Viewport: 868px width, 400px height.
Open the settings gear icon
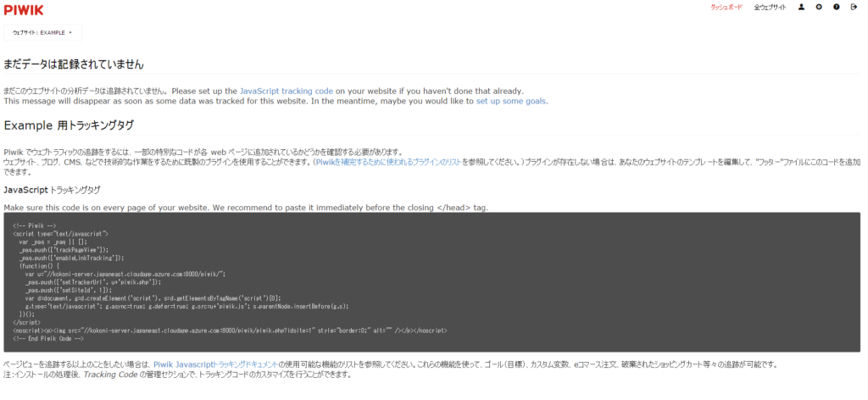click(x=819, y=7)
